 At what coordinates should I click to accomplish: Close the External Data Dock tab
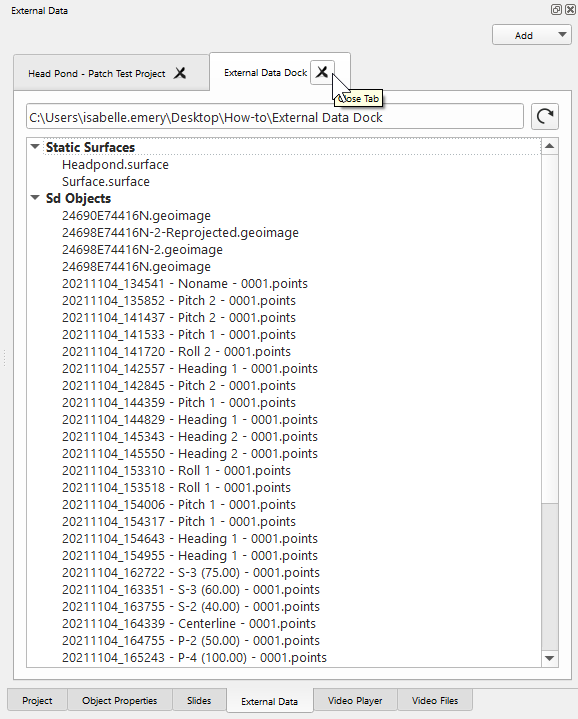point(322,72)
